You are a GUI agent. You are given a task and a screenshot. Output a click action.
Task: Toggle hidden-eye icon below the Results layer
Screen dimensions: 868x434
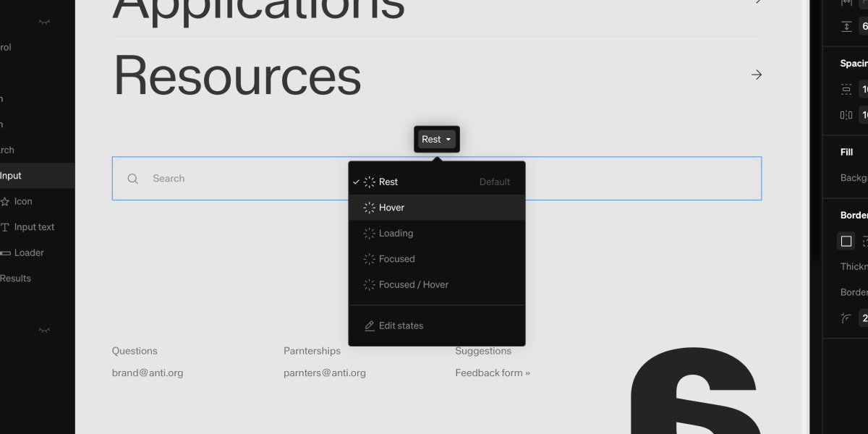pos(44,331)
